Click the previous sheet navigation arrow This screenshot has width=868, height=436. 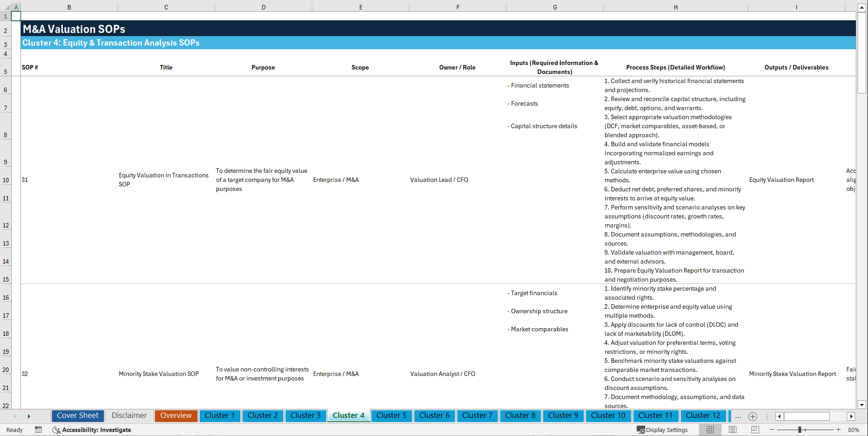click(x=14, y=416)
